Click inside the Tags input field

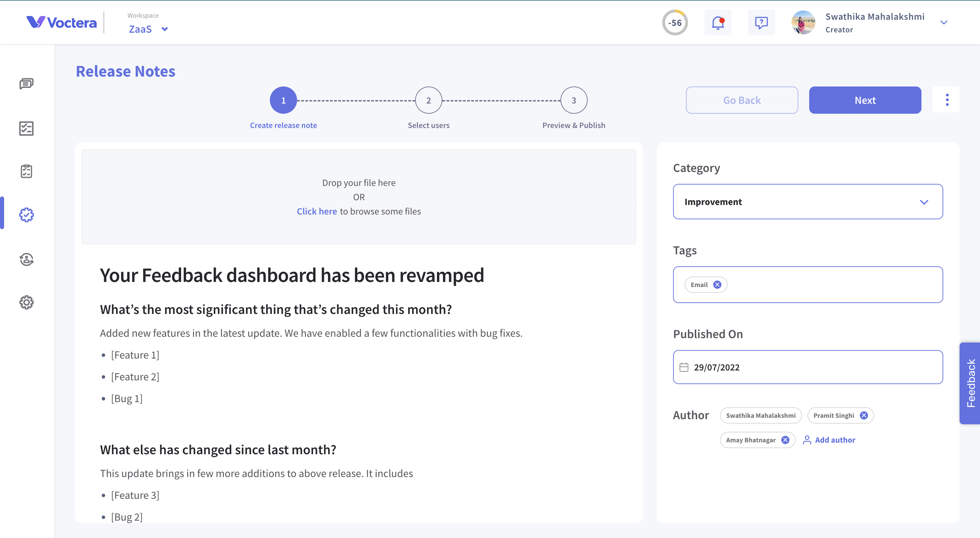[808, 285]
